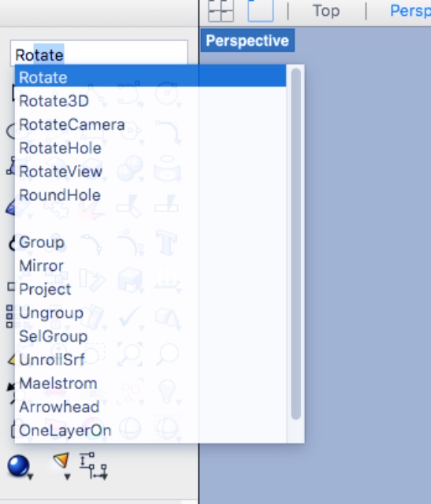Image resolution: width=431 pixels, height=504 pixels.
Task: Select the Project command entry
Action: point(150,289)
